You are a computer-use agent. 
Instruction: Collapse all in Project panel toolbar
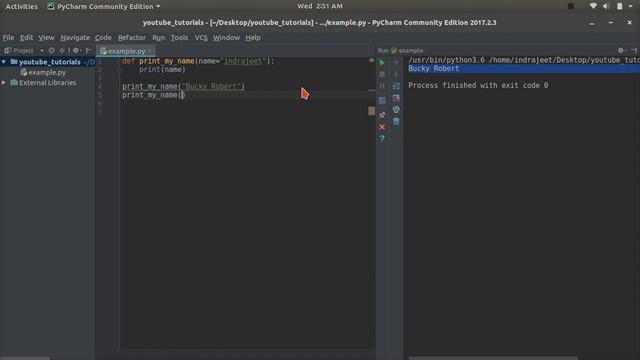coord(62,51)
